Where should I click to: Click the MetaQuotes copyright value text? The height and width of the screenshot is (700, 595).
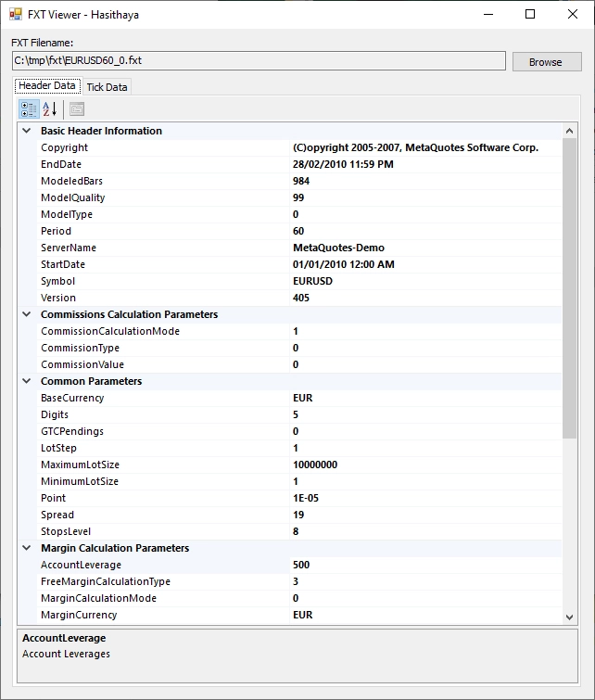click(x=415, y=147)
